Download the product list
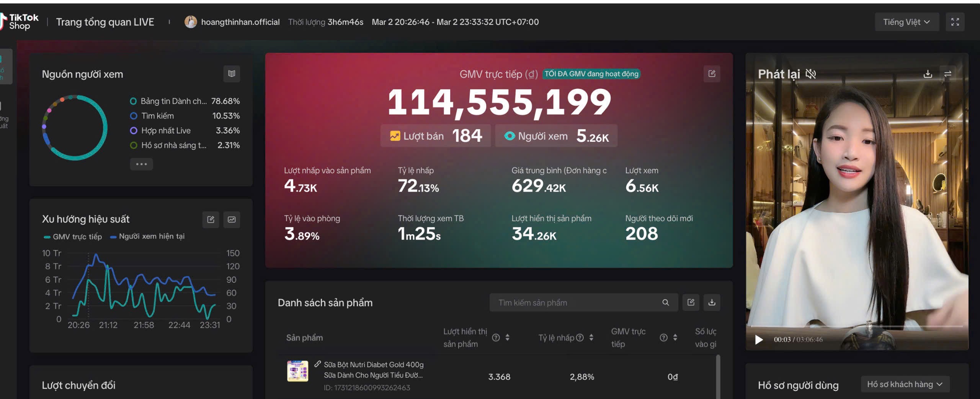 tap(712, 302)
